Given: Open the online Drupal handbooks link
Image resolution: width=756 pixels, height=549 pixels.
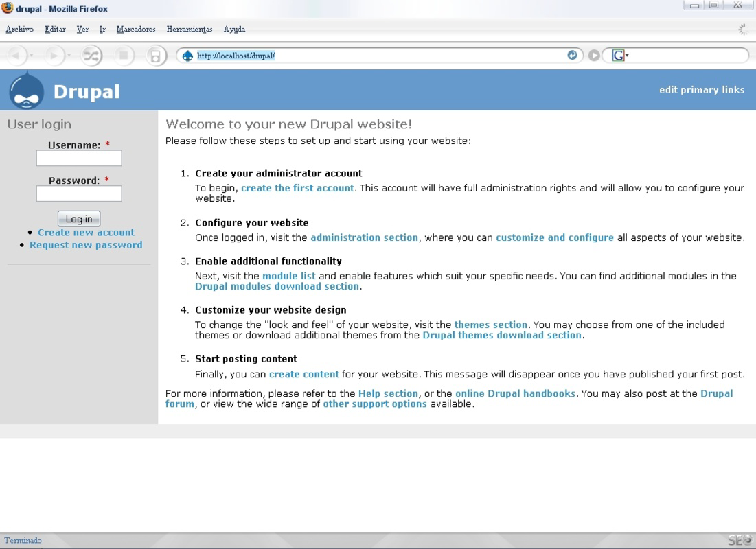Looking at the screenshot, I should click(516, 393).
